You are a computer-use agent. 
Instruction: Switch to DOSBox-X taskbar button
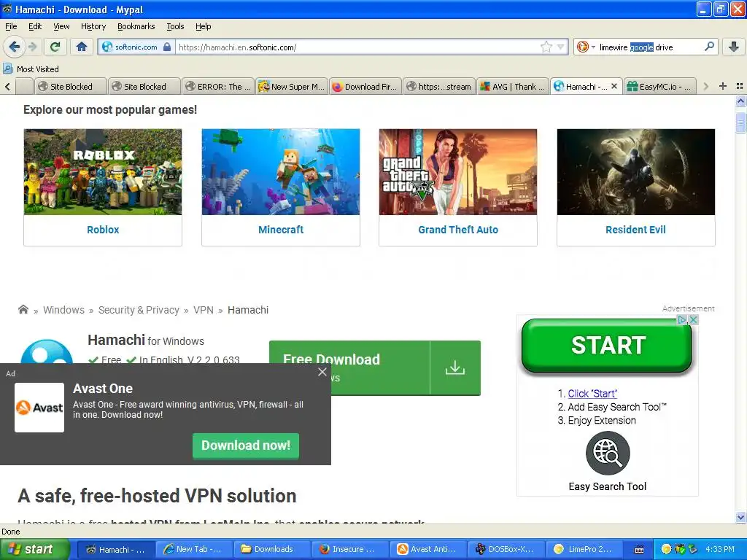click(x=506, y=549)
